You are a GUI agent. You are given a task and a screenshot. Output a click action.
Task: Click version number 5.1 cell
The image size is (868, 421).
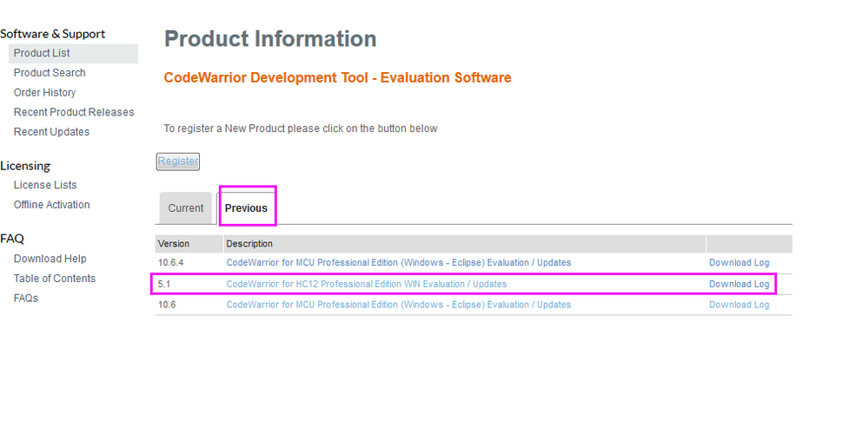point(163,285)
